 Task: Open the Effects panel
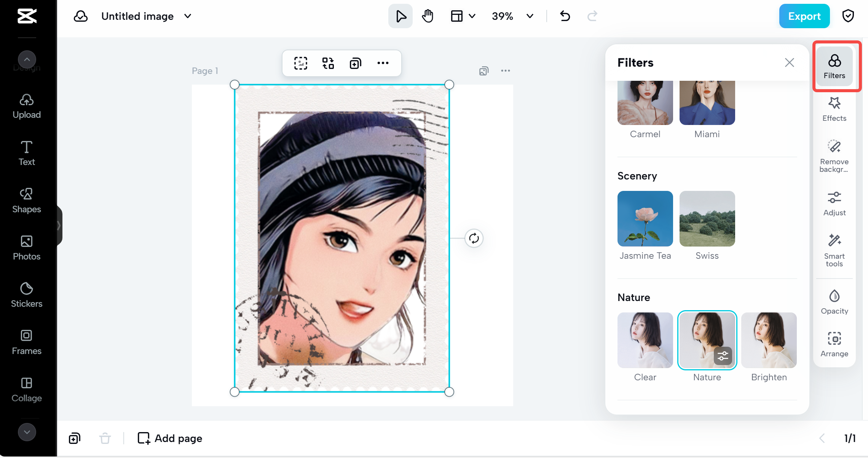pyautogui.click(x=834, y=109)
